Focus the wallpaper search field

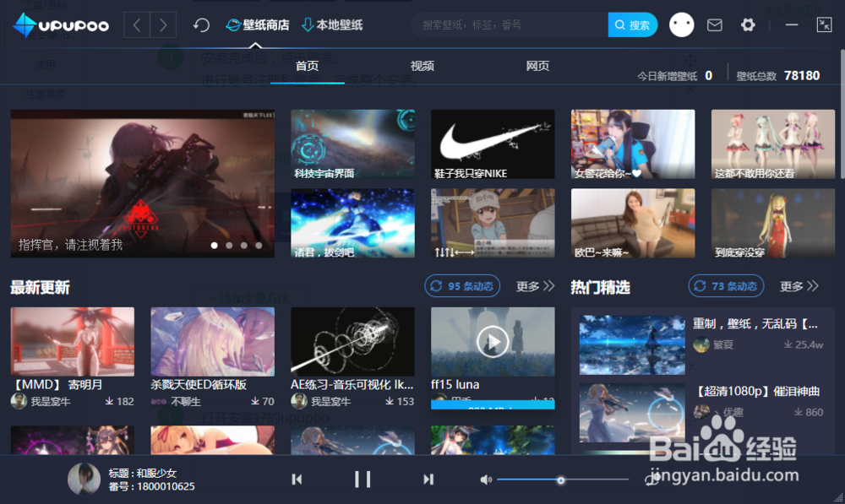tap(510, 24)
